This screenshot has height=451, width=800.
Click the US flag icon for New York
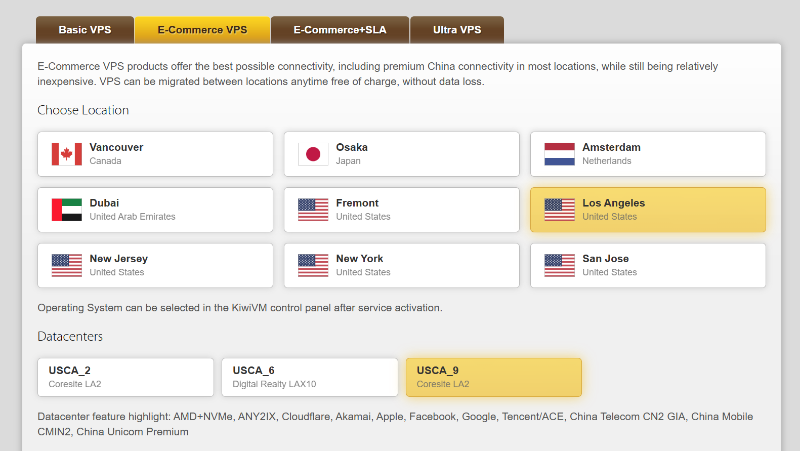point(313,265)
